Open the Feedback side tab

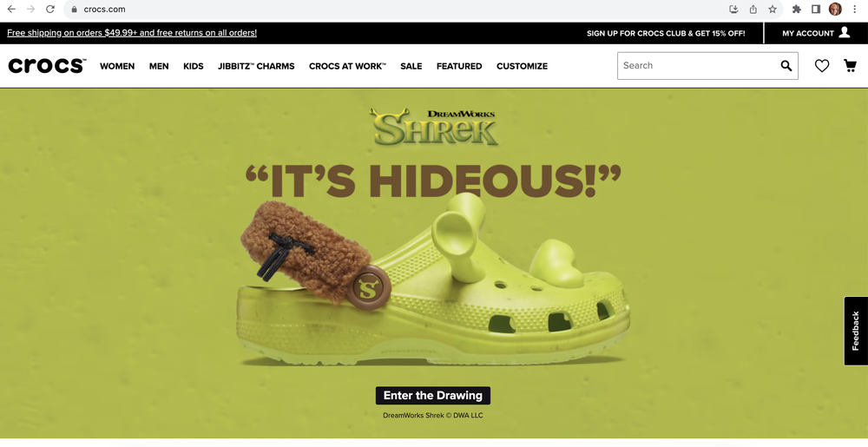856,331
